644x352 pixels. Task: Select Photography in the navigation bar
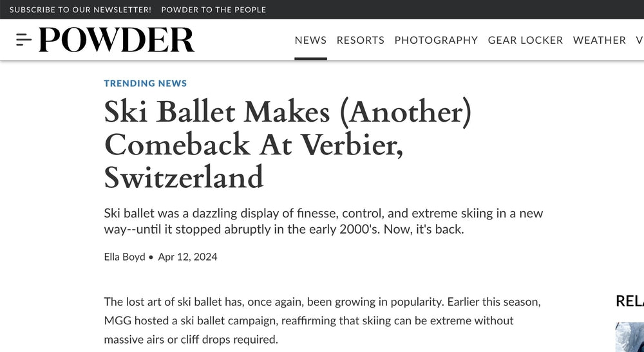tap(436, 40)
